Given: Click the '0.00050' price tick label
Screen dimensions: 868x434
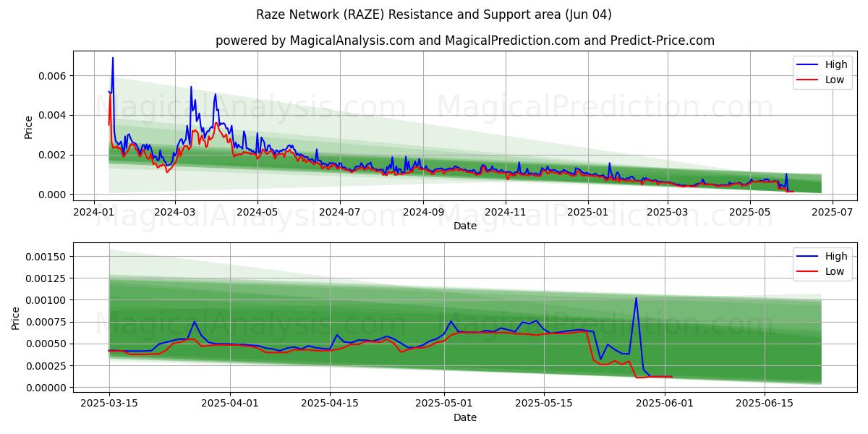Looking at the screenshot, I should point(46,344).
